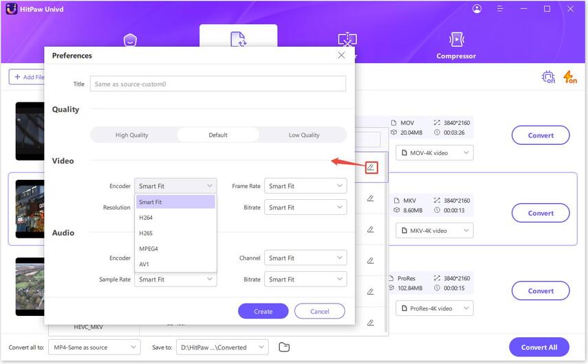Open the audio Channel dropdown
The height and width of the screenshot is (364, 588).
(x=305, y=258)
